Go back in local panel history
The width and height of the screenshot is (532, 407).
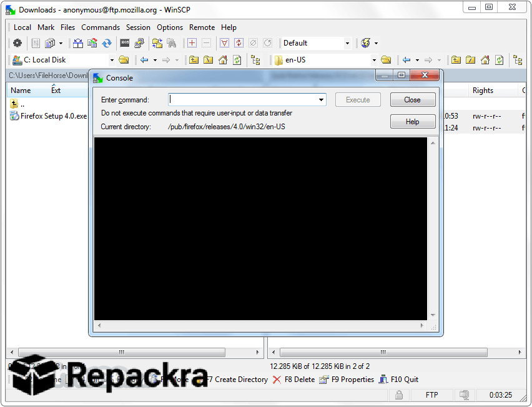(144, 60)
